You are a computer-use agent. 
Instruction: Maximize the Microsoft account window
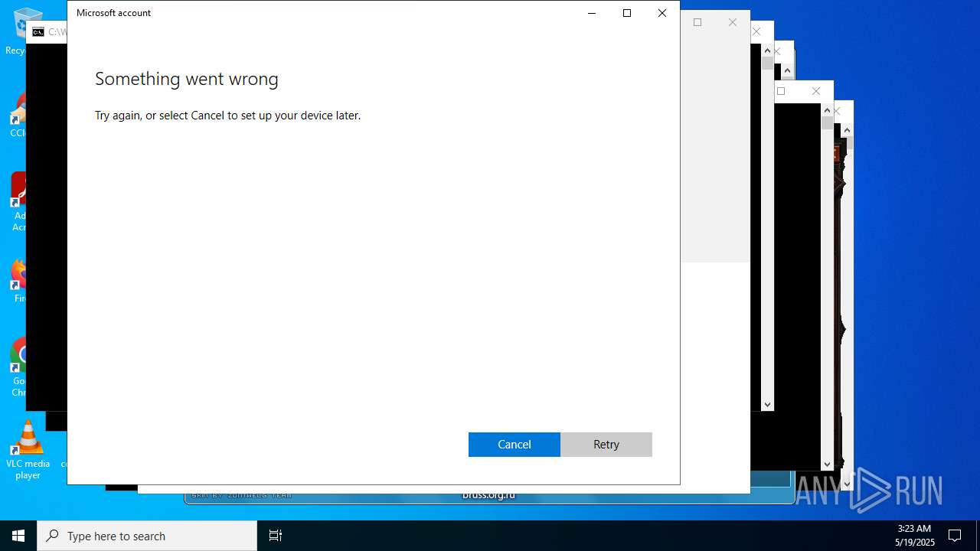tap(627, 13)
